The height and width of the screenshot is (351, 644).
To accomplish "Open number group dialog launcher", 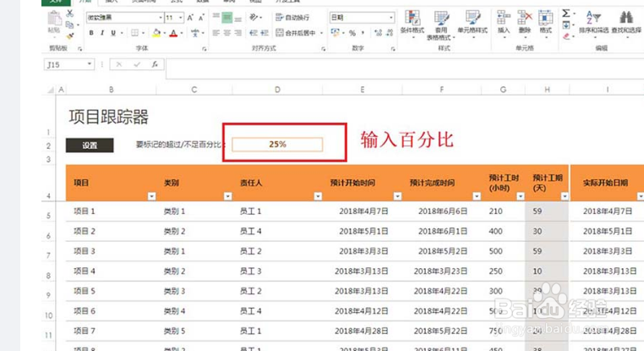I will point(393,49).
